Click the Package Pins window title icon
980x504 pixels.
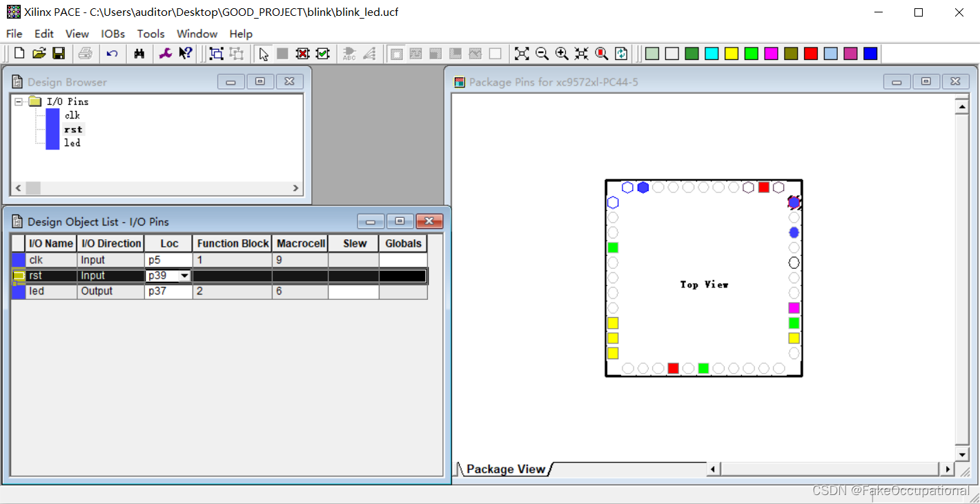coord(460,82)
